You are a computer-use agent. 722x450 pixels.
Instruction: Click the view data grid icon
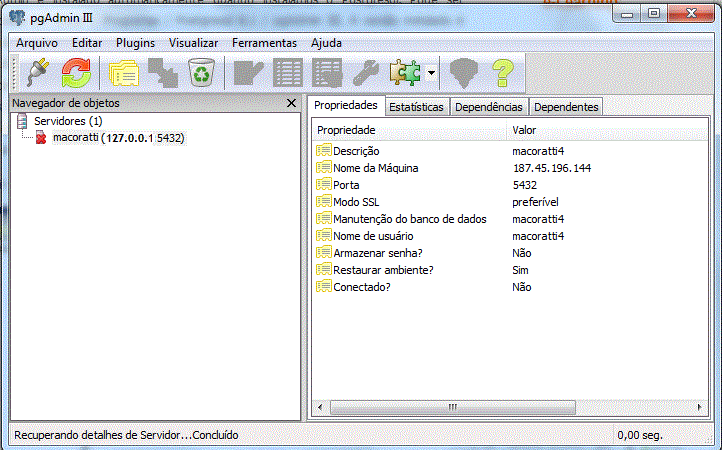click(288, 72)
